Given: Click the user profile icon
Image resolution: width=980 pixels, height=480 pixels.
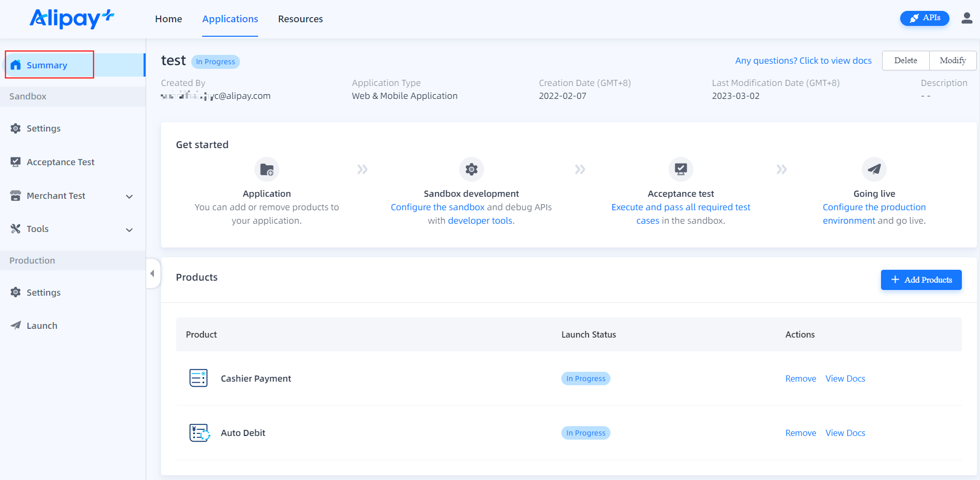Looking at the screenshot, I should (x=967, y=18).
